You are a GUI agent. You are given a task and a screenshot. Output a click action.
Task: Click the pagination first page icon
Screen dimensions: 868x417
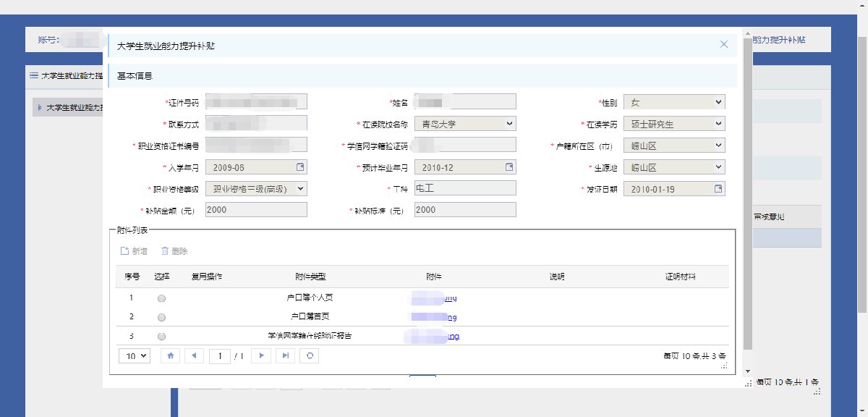[x=171, y=355]
